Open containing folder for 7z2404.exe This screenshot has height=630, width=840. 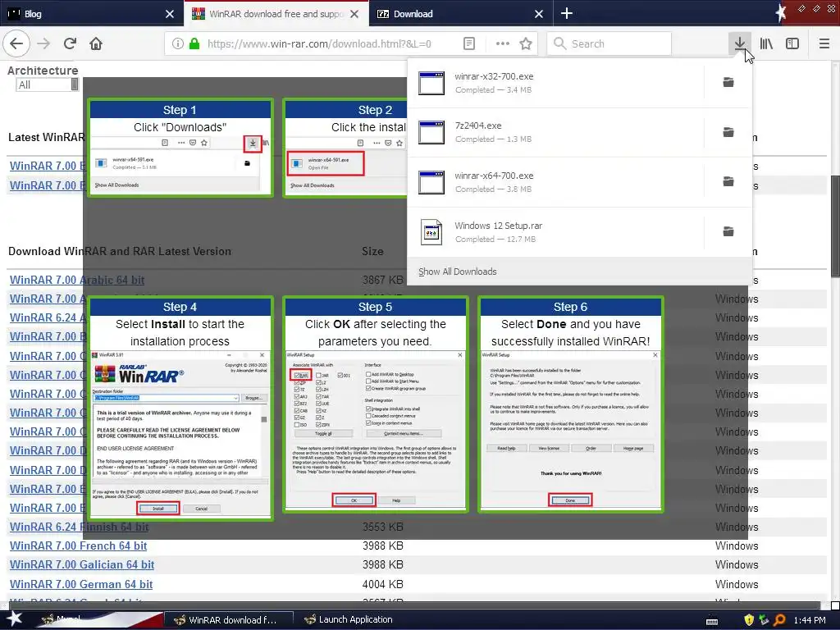(728, 132)
